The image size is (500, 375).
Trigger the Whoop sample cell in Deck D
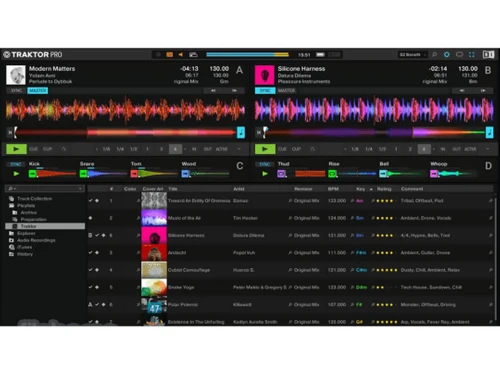point(434,174)
